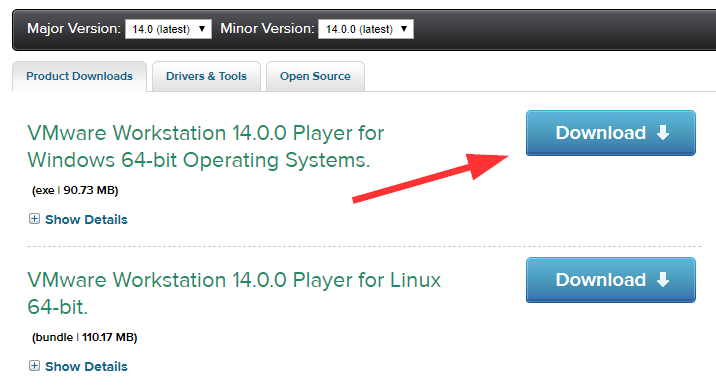Screen dimensions: 716x392
Task: Open the Windows 64-bit Player title link
Action: (205, 147)
